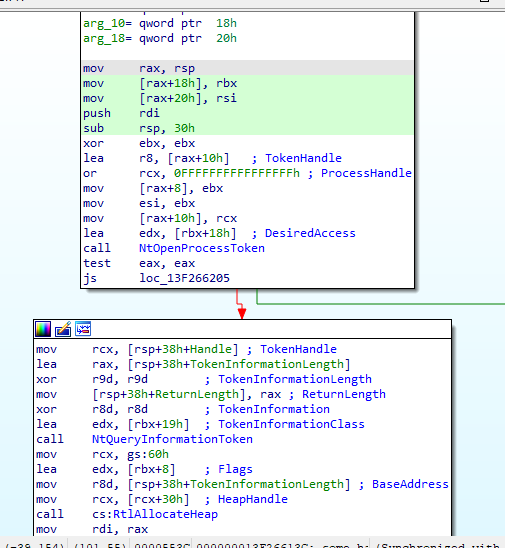This screenshot has height=548, width=505.
Task: Select arg_18 variable definition
Action: tap(160, 38)
